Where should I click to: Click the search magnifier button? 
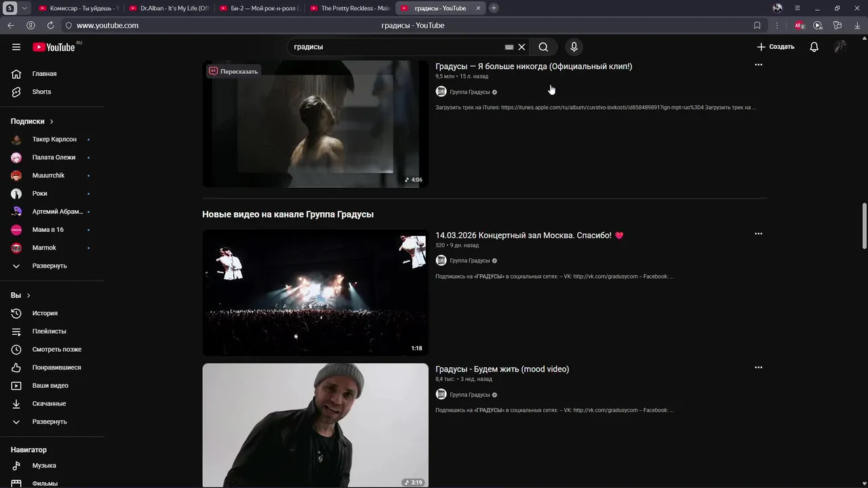click(x=543, y=47)
